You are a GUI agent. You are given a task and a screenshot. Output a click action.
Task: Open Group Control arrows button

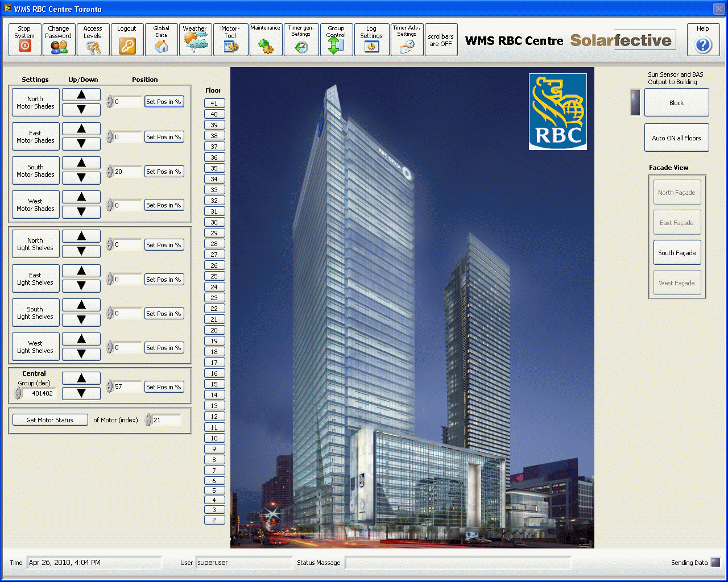pyautogui.click(x=336, y=39)
